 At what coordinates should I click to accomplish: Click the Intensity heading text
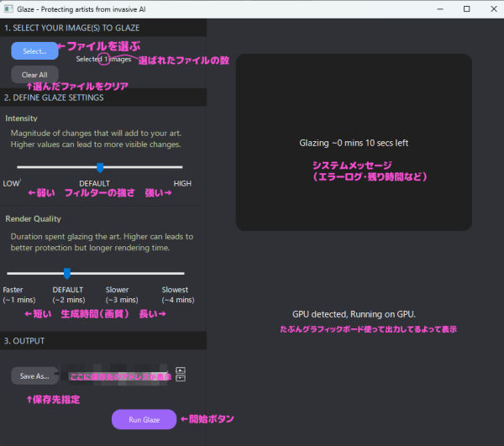(21, 118)
